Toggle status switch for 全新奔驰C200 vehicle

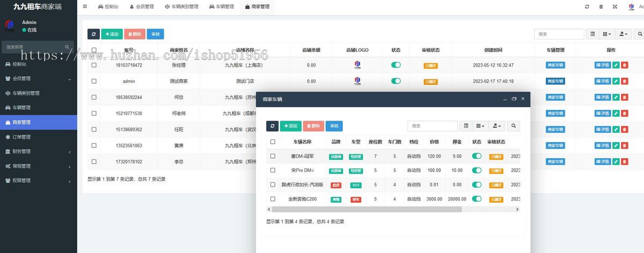tap(477, 198)
